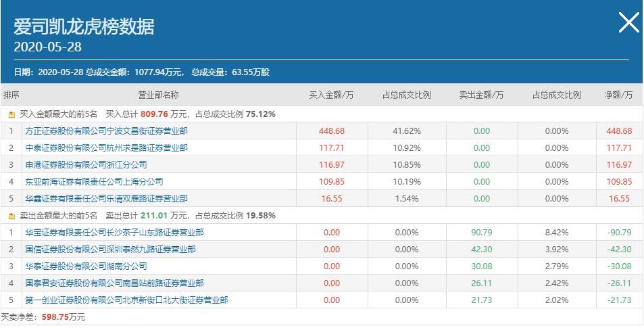The width and height of the screenshot is (644, 328).
Task: Select the 2.02% ratio cell
Action: [557, 300]
